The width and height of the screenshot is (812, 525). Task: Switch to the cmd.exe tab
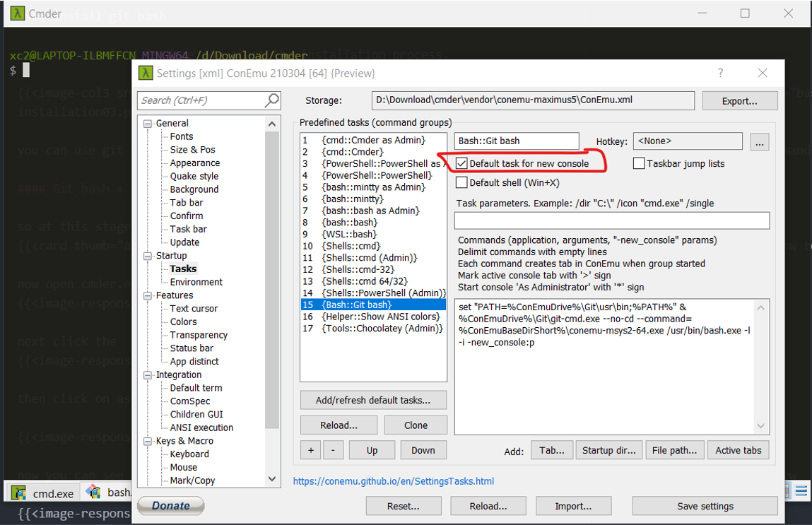click(42, 493)
